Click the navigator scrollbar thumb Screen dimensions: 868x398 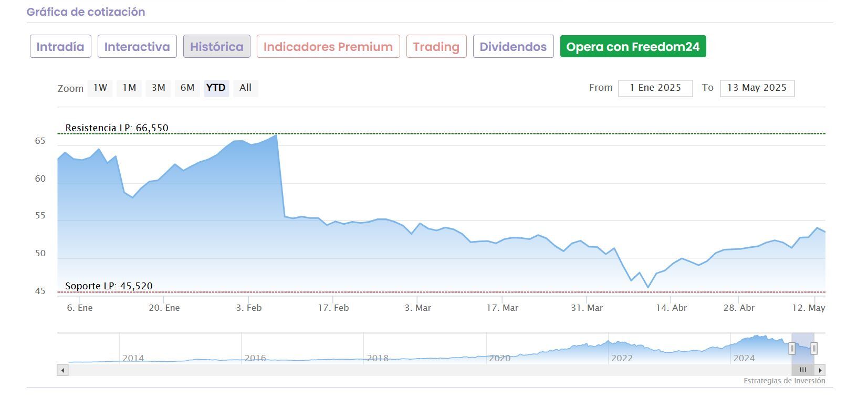[x=803, y=370]
